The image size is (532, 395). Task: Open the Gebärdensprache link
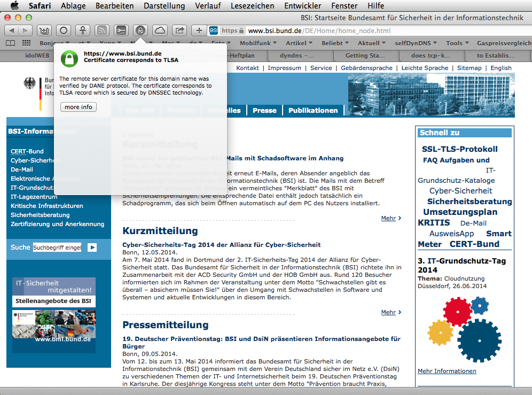[366, 68]
